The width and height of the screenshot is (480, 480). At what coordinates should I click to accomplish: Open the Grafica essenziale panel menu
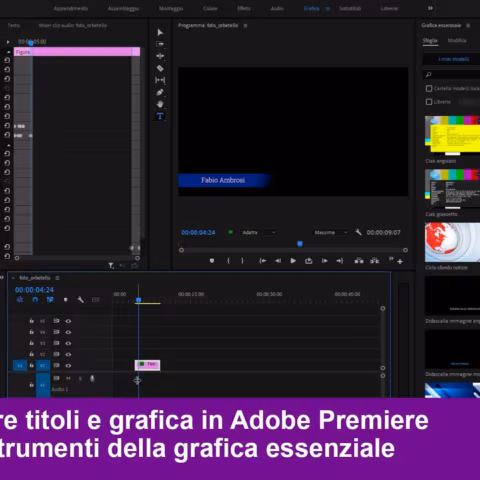point(468,26)
